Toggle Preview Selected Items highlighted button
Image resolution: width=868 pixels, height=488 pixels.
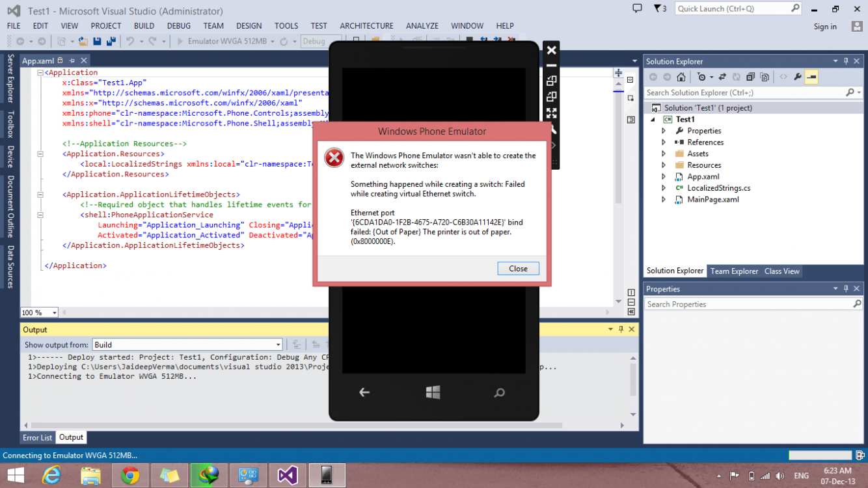[811, 77]
